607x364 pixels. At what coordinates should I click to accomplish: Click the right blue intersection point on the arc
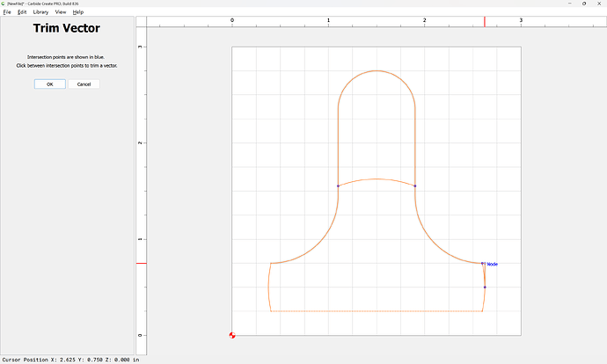tap(415, 186)
